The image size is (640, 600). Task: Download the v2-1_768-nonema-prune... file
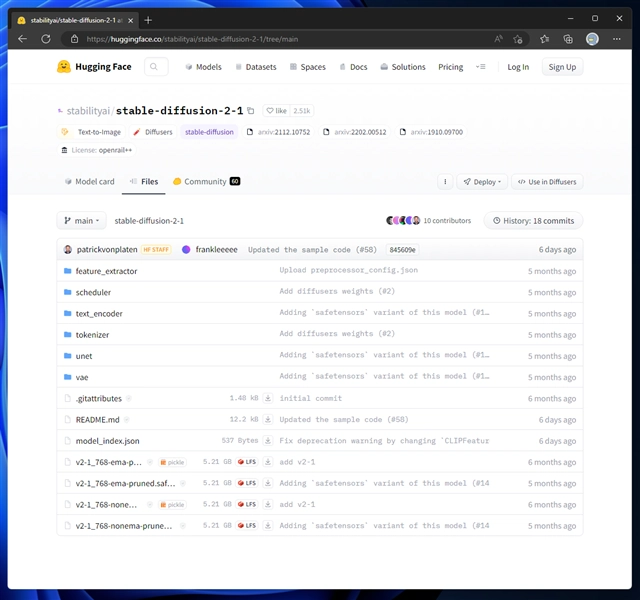pos(268,525)
